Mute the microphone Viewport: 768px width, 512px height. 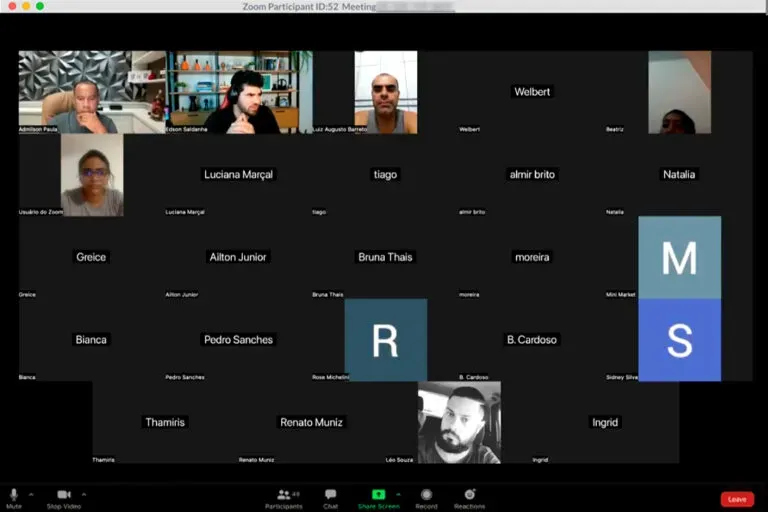[14, 495]
